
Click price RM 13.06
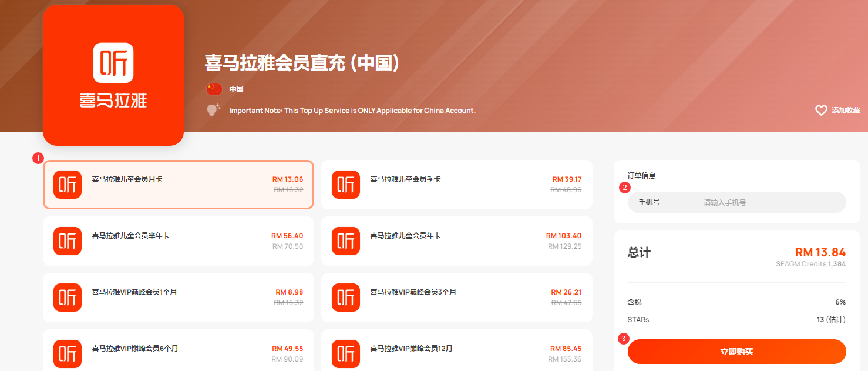click(x=288, y=179)
